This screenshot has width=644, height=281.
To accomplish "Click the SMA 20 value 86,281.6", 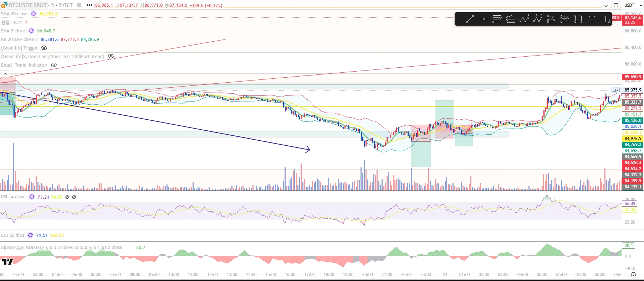I will [x=48, y=14].
